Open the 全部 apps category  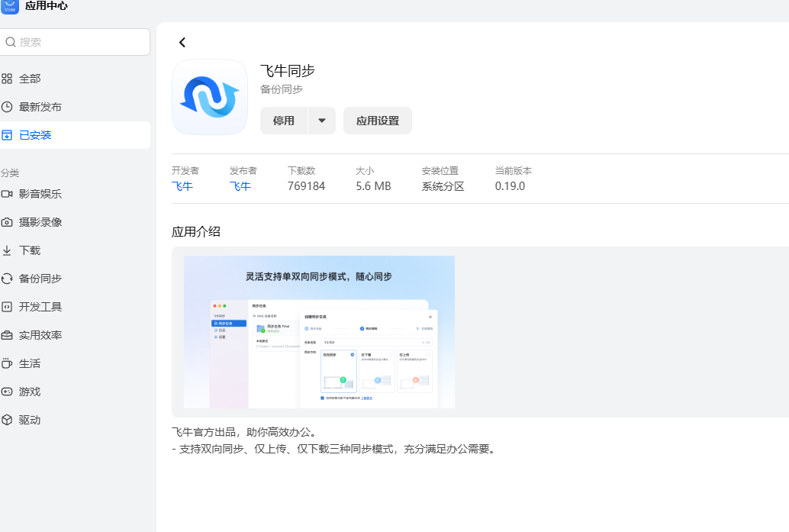pos(30,79)
